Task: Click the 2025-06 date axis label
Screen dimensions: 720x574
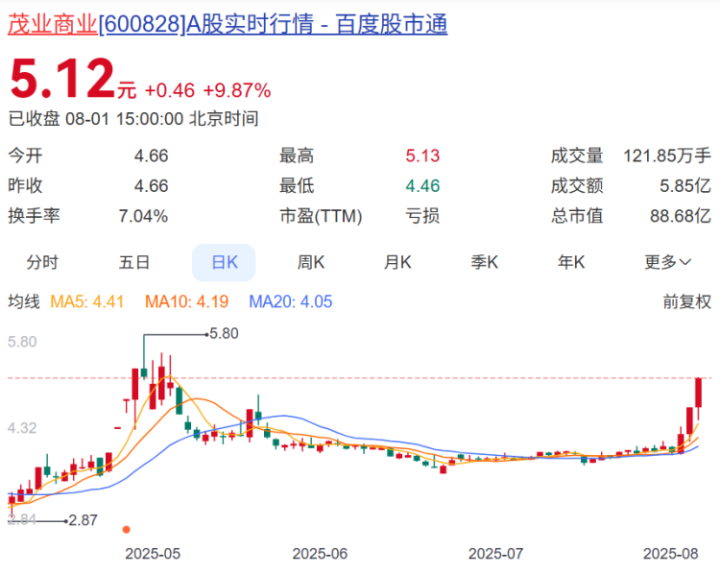Action: [x=320, y=554]
